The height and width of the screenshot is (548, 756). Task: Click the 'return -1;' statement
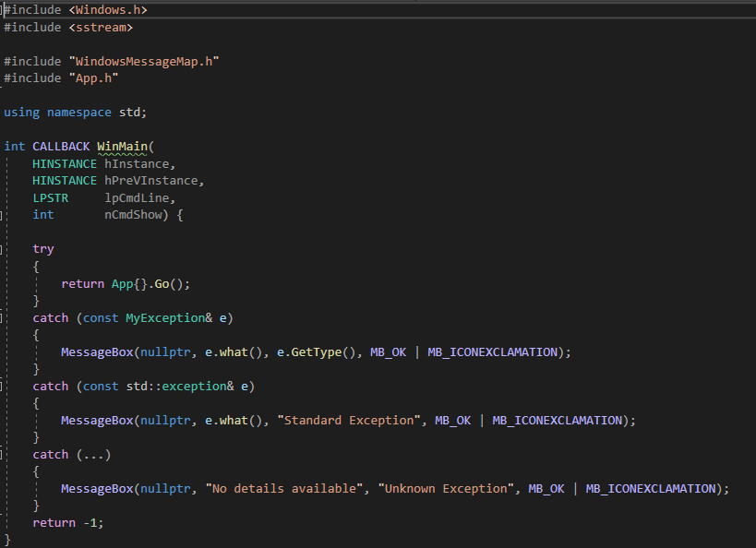click(68, 523)
